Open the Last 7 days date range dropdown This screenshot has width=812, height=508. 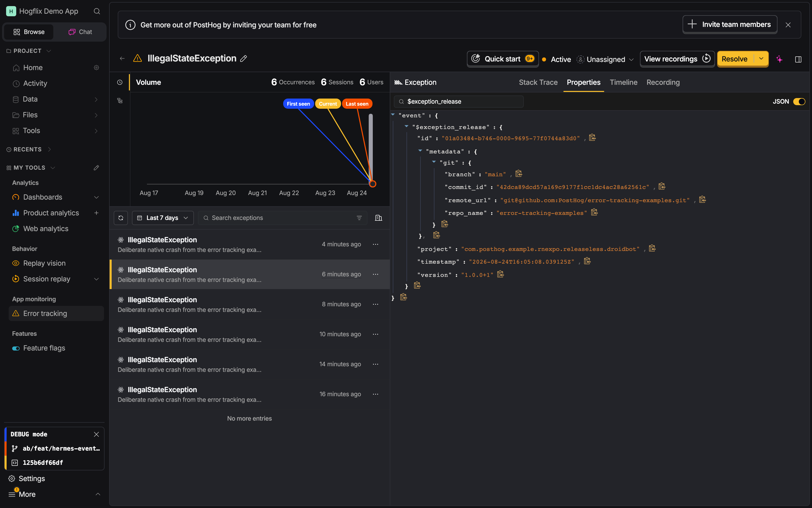163,218
